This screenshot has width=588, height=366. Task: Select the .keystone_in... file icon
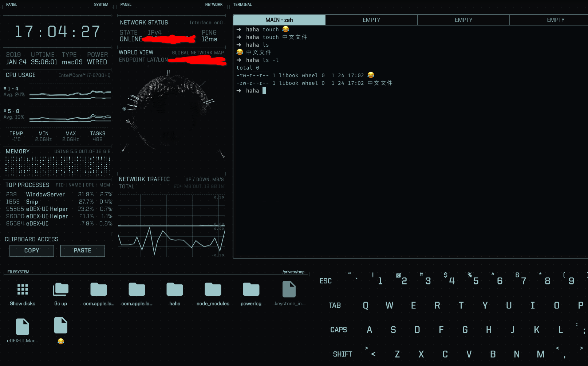(x=289, y=289)
